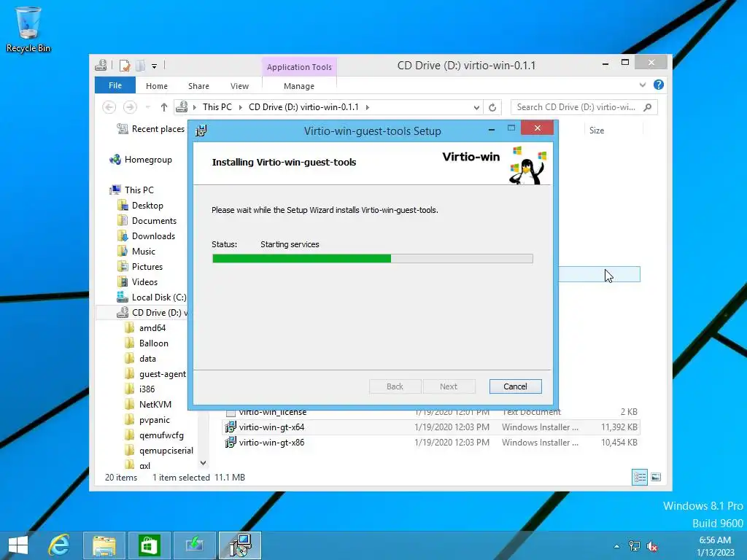Screen dimensions: 747x560
Task: Open Downloads folder in navigation pane
Action: [146, 236]
